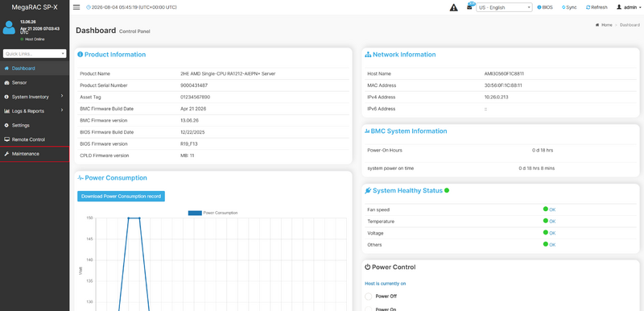Screen dimensions: 644x311
Task: Open Remote Control in the sidebar
Action: point(35,139)
